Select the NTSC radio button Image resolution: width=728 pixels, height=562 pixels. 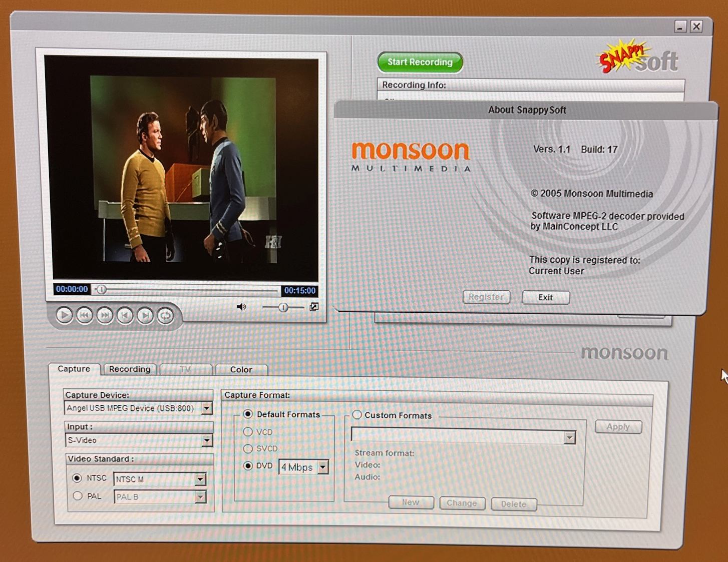(77, 478)
